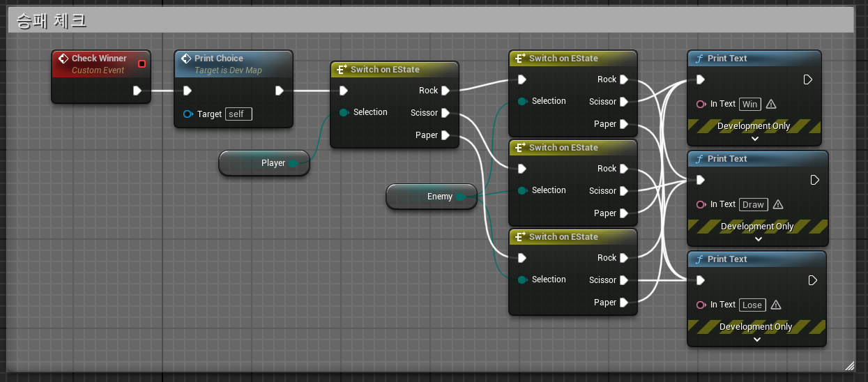This screenshot has height=382, width=868.
Task: Click Rock output of Switch fed by Player's Rock
Action: tap(624, 79)
